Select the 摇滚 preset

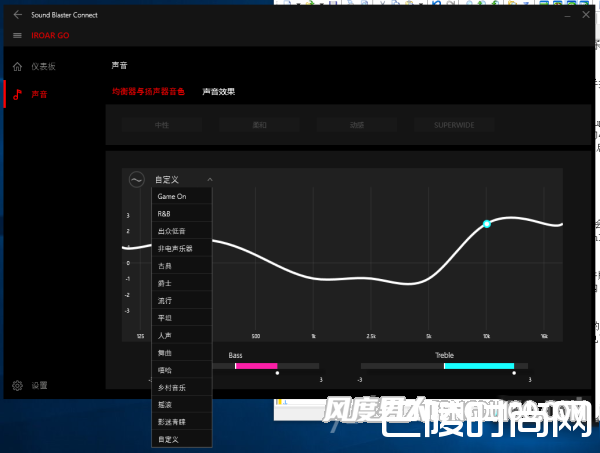tap(182, 404)
